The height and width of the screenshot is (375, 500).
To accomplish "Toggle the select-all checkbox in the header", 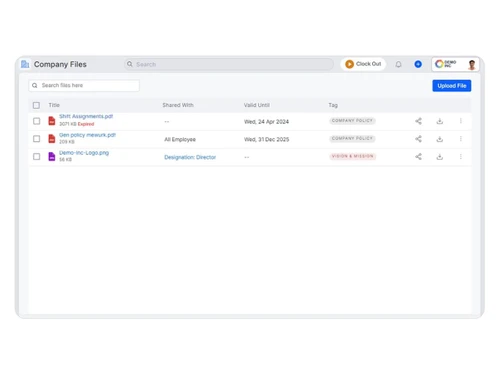I will click(x=36, y=105).
